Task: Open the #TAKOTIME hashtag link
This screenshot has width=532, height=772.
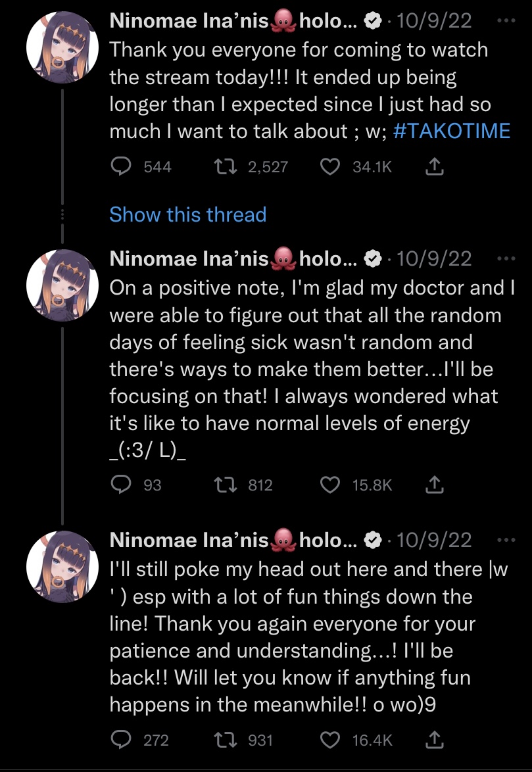Action: coord(451,131)
